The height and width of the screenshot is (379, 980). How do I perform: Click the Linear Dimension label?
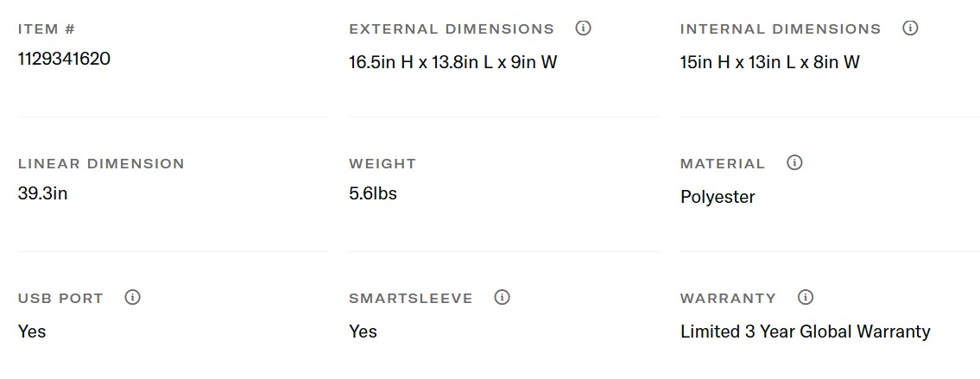pos(101,164)
